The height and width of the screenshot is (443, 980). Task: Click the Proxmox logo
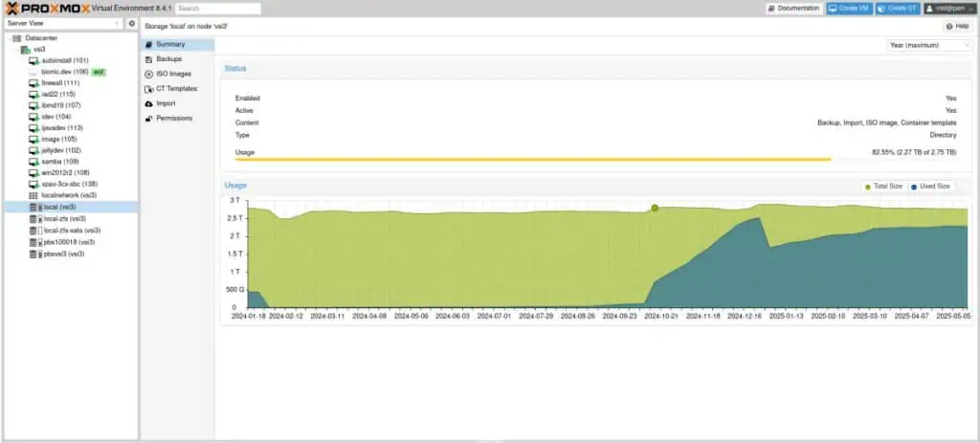pyautogui.click(x=48, y=8)
